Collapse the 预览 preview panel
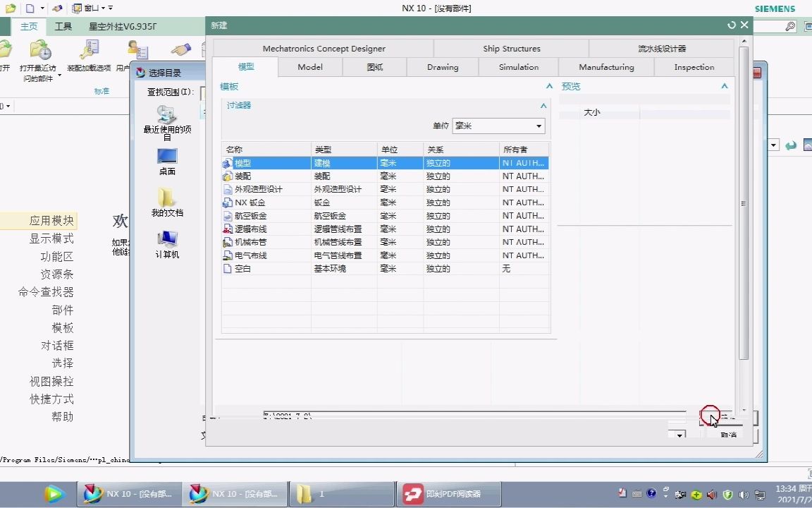This screenshot has height=508, width=812. click(724, 86)
